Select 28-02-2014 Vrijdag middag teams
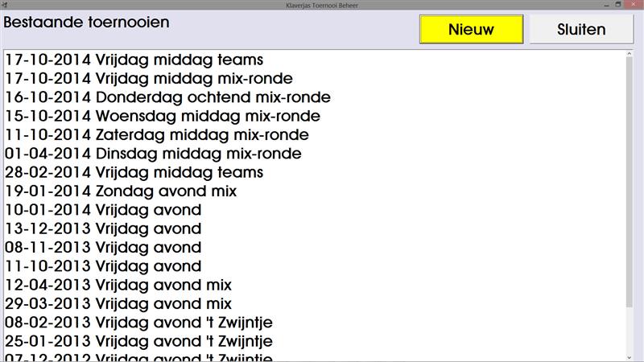644x362 pixels. click(x=134, y=172)
